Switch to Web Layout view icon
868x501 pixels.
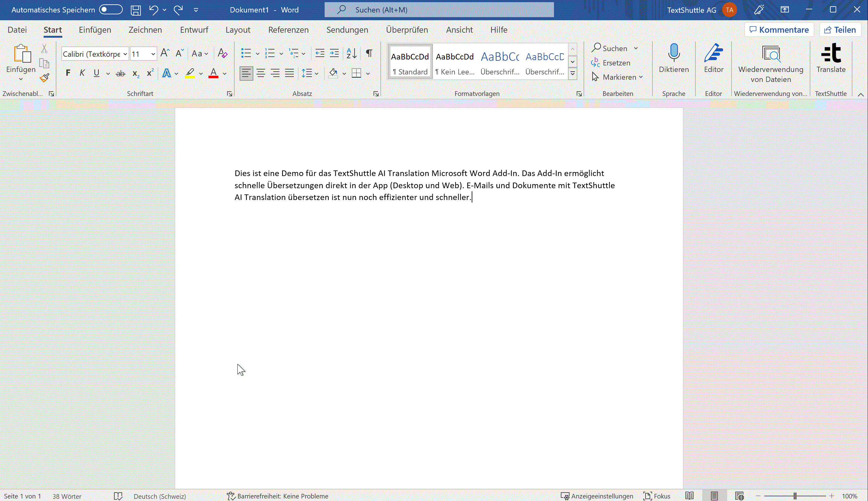tap(739, 496)
